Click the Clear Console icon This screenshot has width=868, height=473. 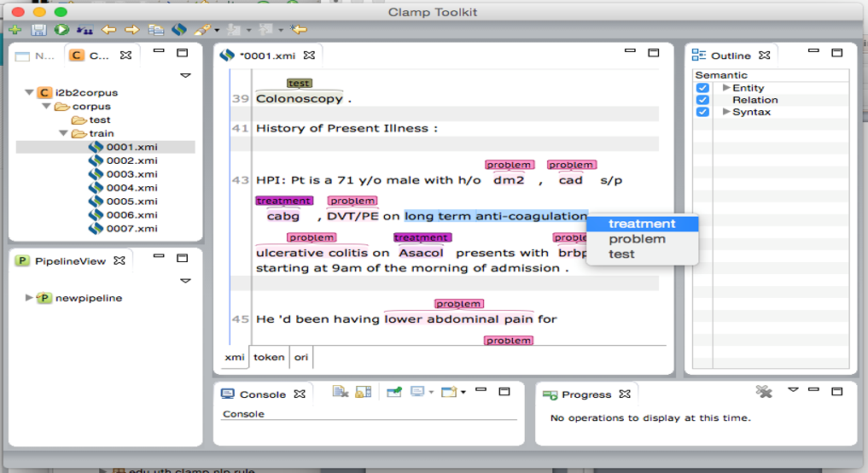click(340, 392)
